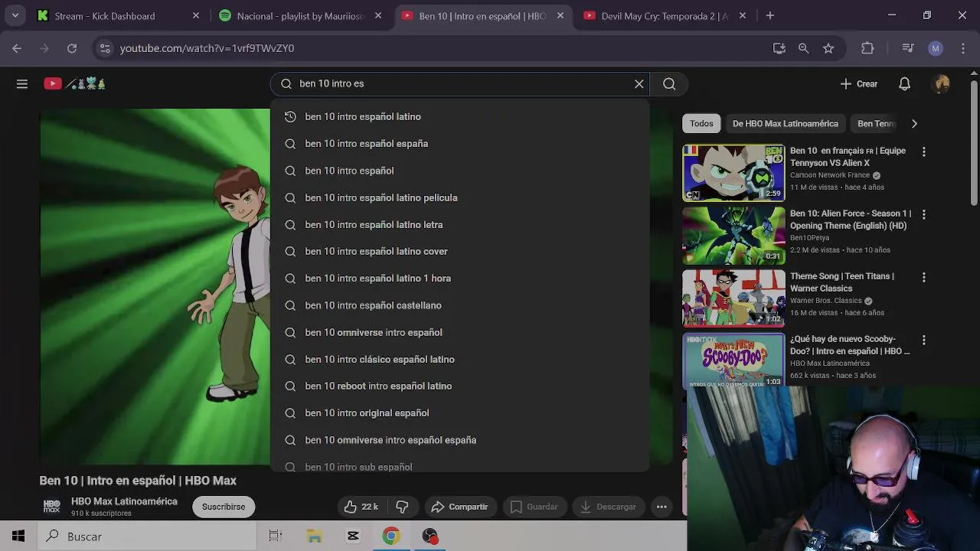The image size is (980, 551).
Task: Clear the search text with the X
Action: (x=639, y=84)
